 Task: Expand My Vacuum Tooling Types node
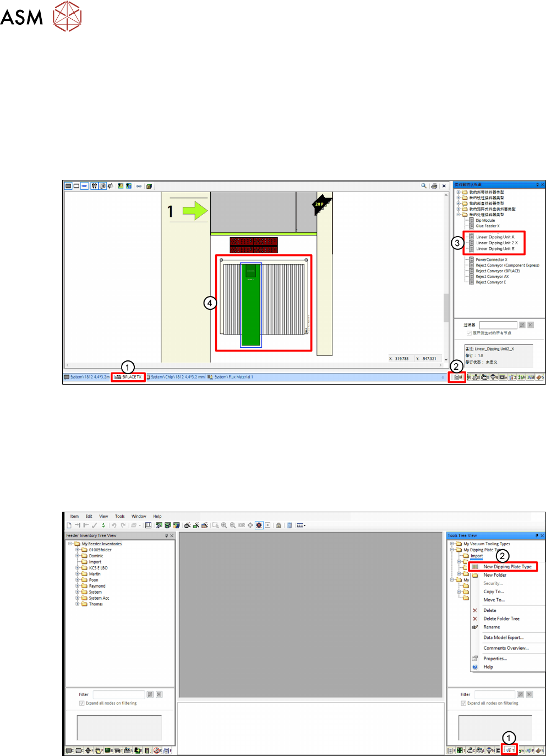452,544
